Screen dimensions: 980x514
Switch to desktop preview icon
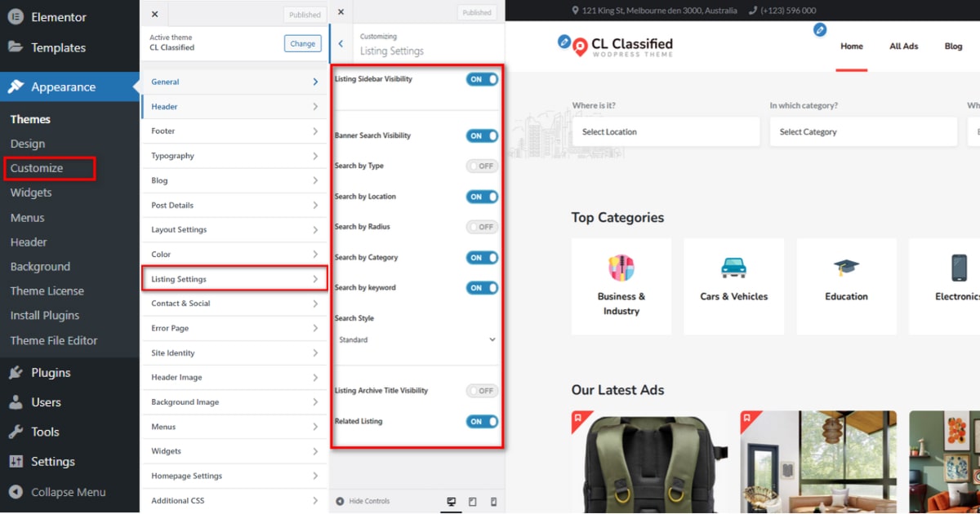coord(451,502)
